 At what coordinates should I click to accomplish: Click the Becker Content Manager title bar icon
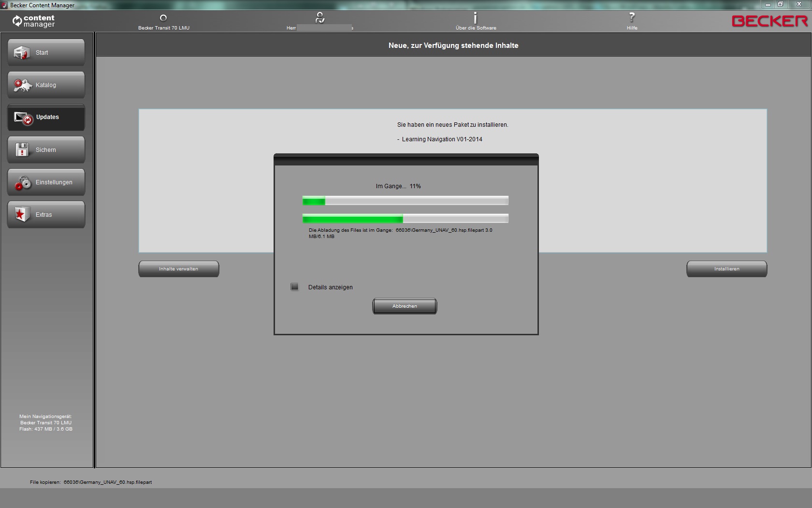coord(4,5)
